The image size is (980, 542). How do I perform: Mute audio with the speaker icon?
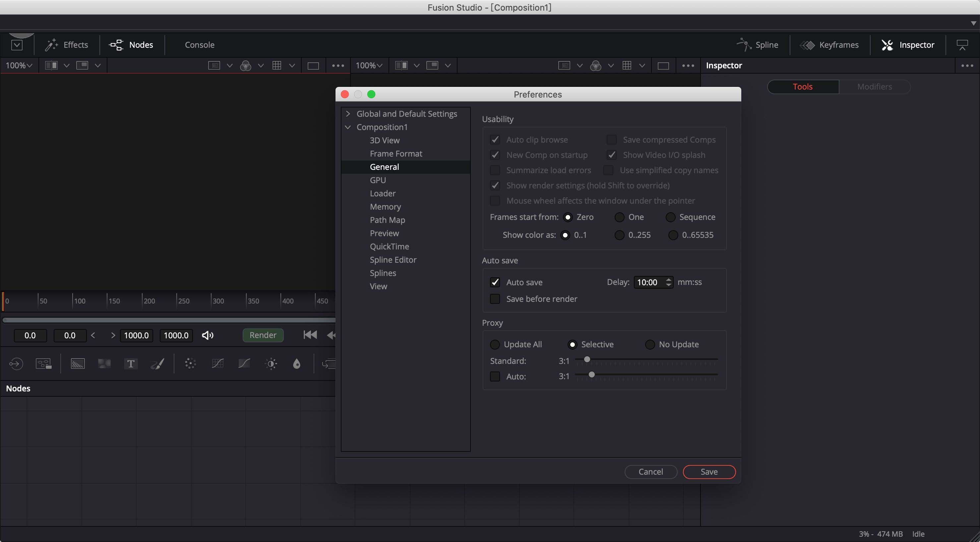pyautogui.click(x=207, y=335)
